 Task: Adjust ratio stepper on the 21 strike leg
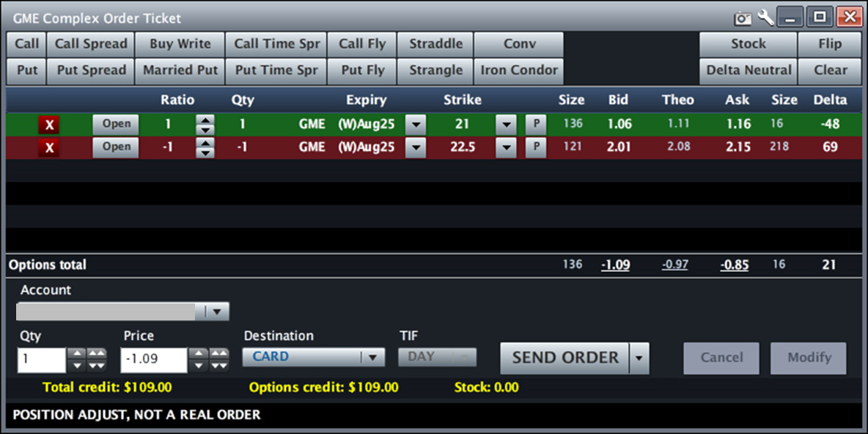pyautogui.click(x=205, y=125)
